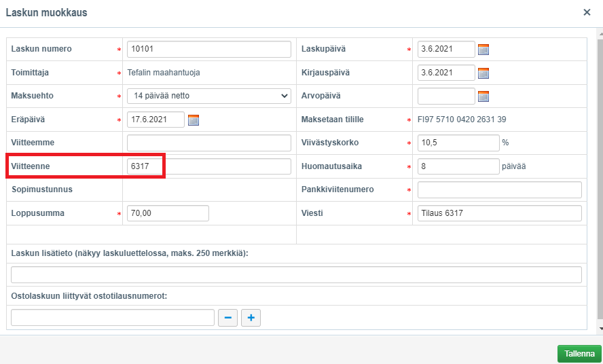The image size is (603, 364).
Task: Expand the Maksuehto dropdown
Action: (x=208, y=96)
